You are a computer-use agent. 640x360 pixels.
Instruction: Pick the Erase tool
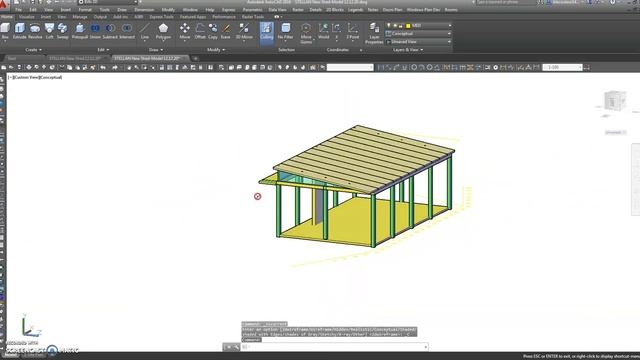[226, 31]
